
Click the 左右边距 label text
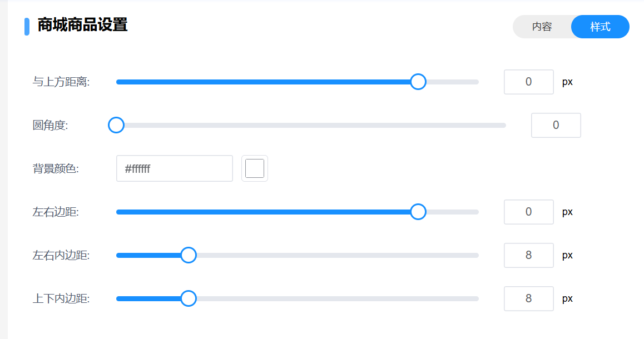click(56, 212)
